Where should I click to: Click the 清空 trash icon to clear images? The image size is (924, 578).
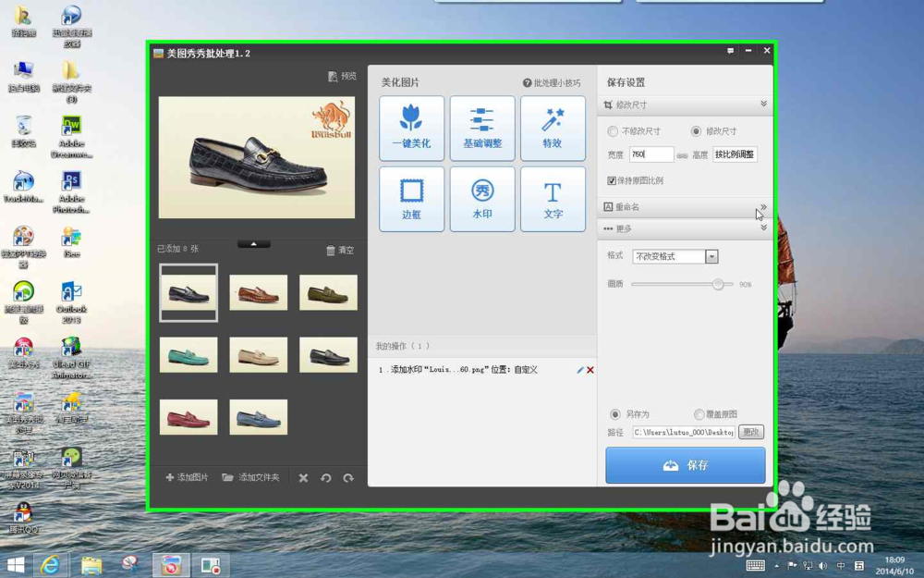tap(331, 250)
